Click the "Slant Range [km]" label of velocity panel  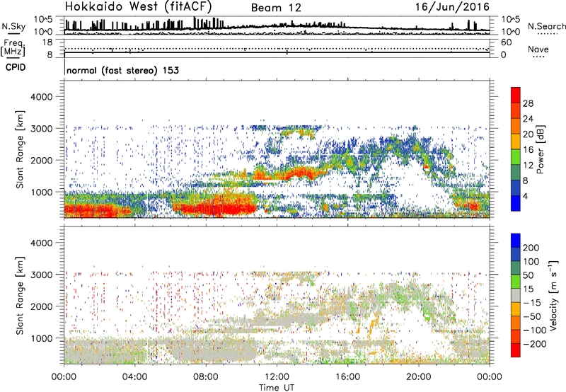point(20,296)
